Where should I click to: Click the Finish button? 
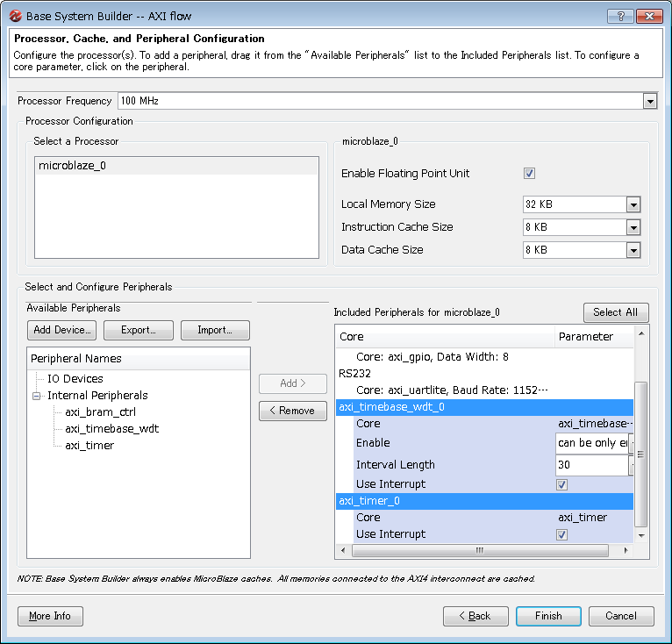(x=548, y=616)
